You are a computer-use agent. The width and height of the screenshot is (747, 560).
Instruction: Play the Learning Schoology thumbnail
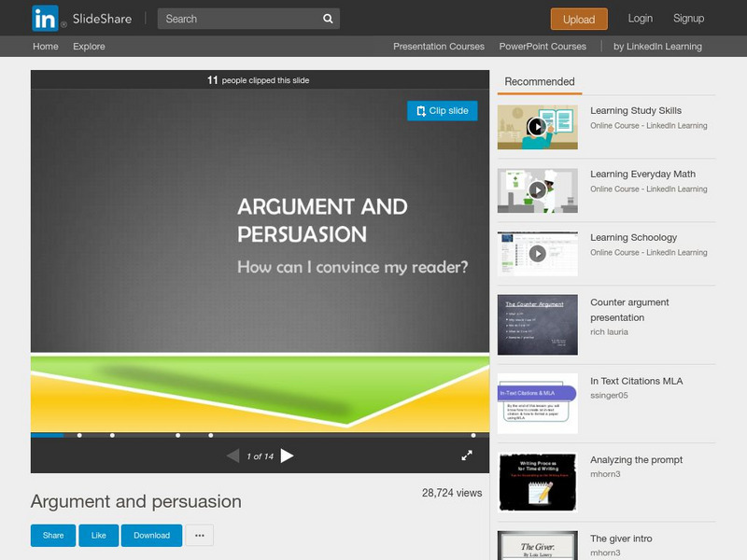click(538, 253)
